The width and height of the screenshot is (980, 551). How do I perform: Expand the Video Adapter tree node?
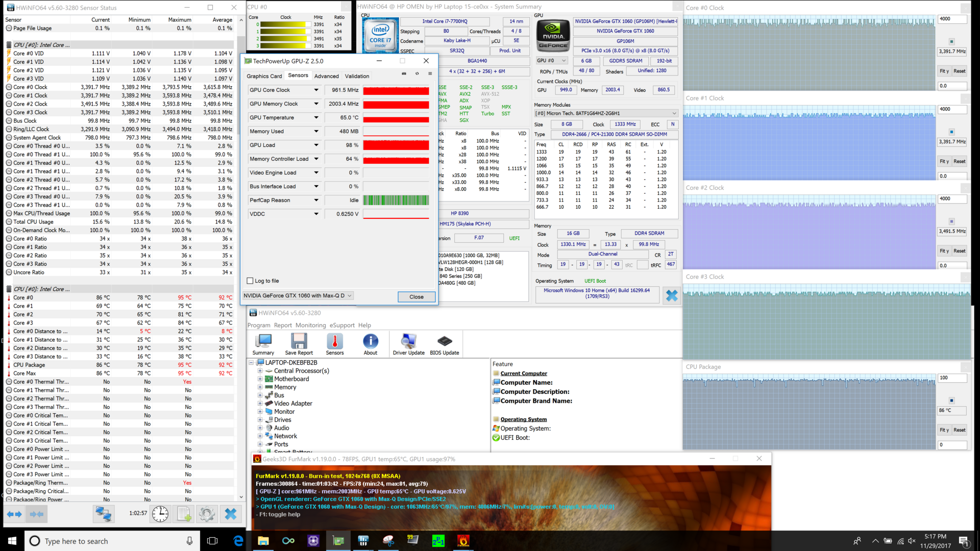[260, 404]
